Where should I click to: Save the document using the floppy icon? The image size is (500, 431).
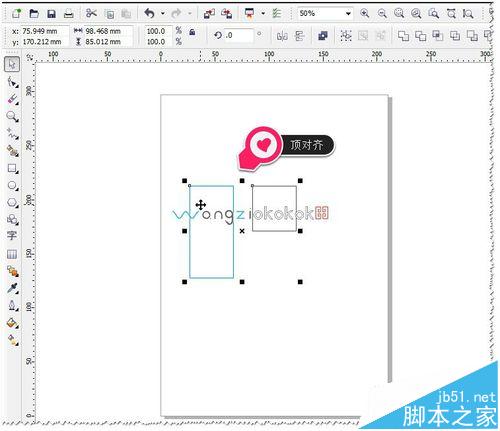pos(51,14)
